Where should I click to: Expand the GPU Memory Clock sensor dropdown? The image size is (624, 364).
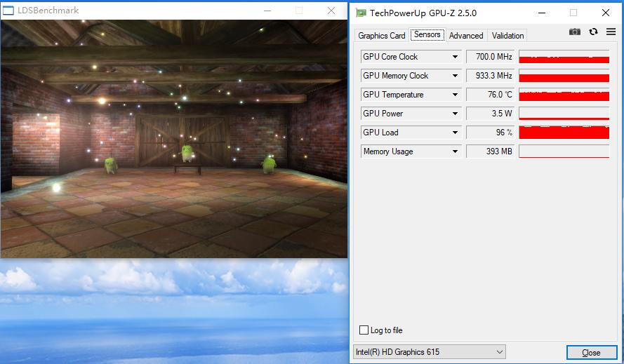coord(455,76)
